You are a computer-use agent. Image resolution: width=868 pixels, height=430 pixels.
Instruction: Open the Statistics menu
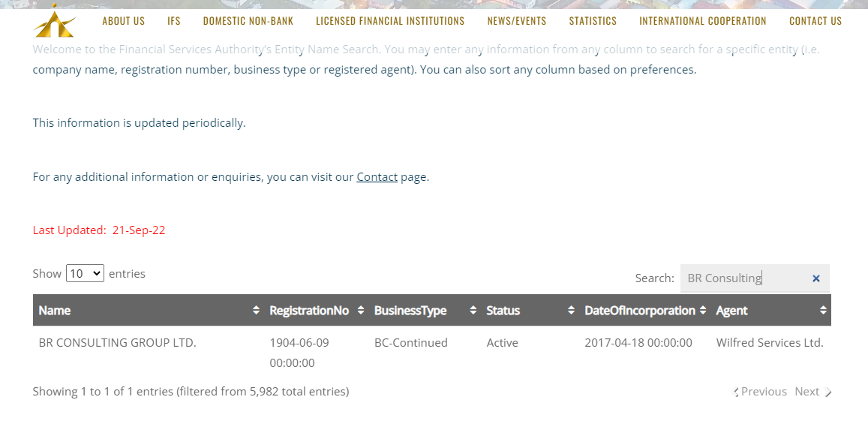point(593,21)
